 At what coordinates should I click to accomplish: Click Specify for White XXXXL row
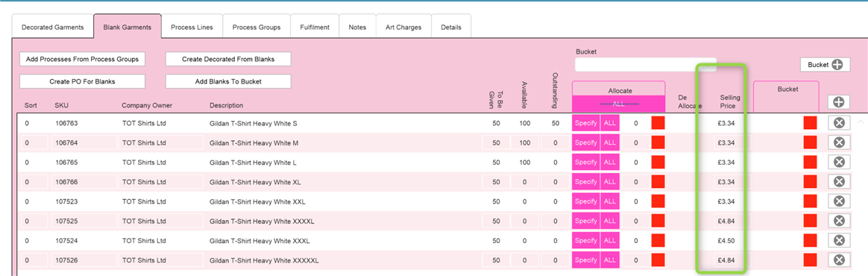[585, 221]
